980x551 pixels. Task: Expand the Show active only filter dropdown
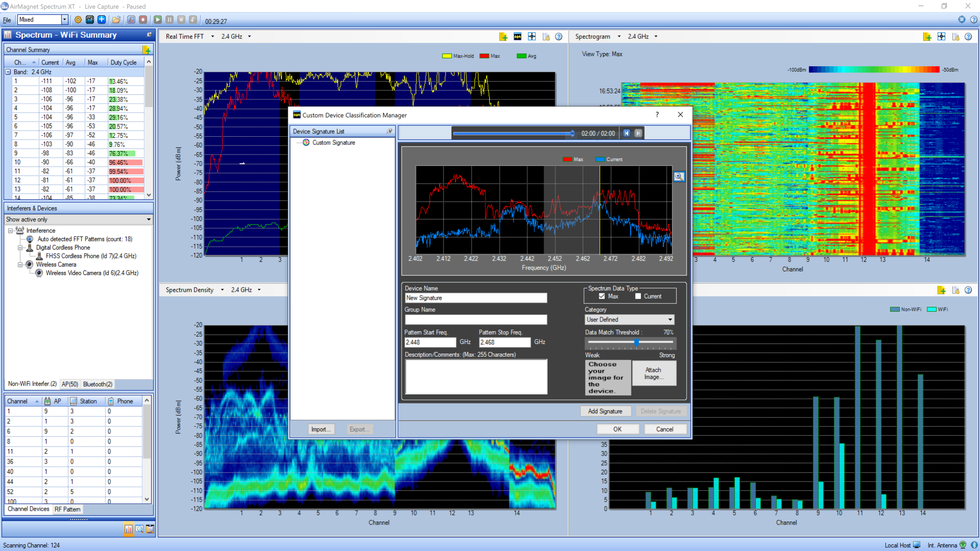click(149, 219)
